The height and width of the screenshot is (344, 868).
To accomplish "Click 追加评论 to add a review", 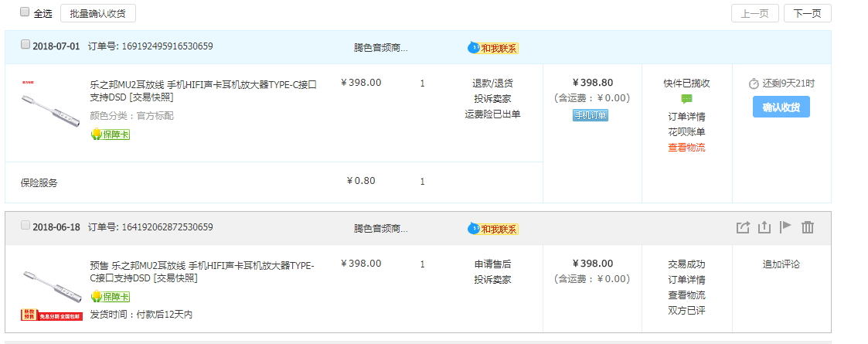I will tap(781, 264).
